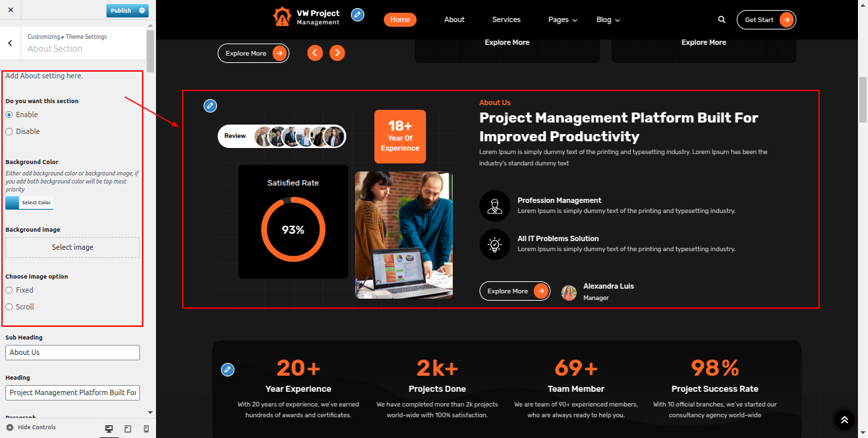Go back with the customizer back arrow
The image size is (868, 438).
click(x=10, y=43)
